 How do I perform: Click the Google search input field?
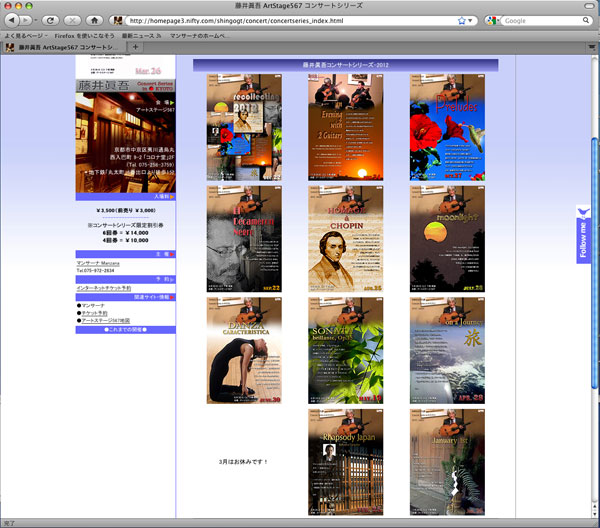542,21
